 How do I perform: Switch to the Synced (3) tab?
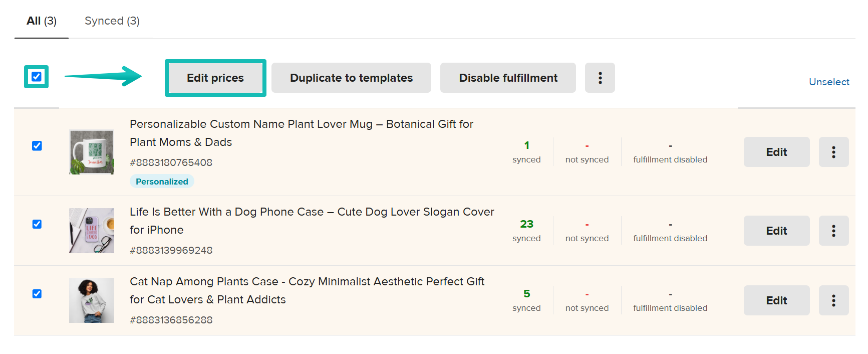(112, 21)
